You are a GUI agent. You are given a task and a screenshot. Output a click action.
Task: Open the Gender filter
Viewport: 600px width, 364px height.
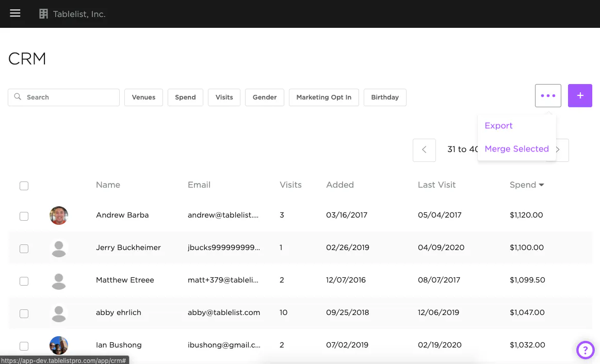click(x=265, y=97)
